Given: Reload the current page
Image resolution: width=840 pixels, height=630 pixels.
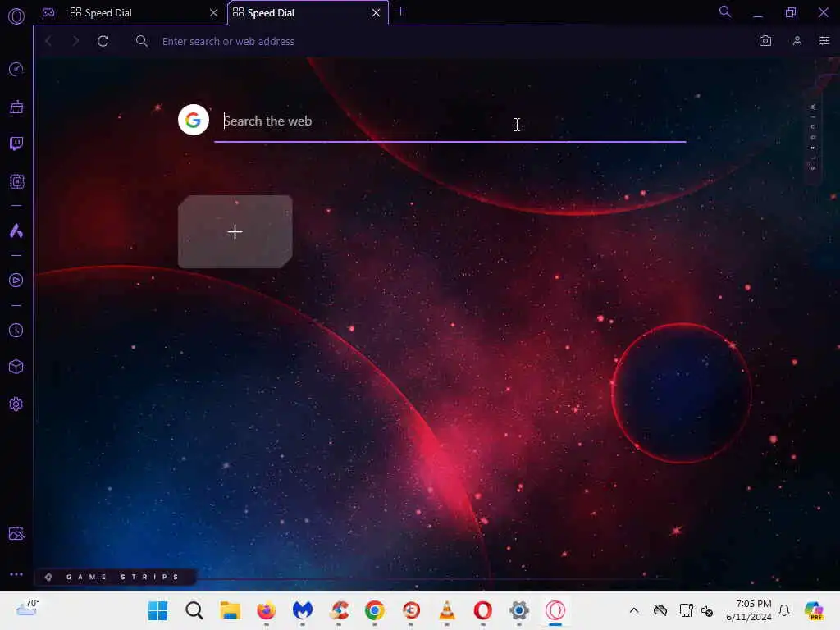Looking at the screenshot, I should pos(103,41).
